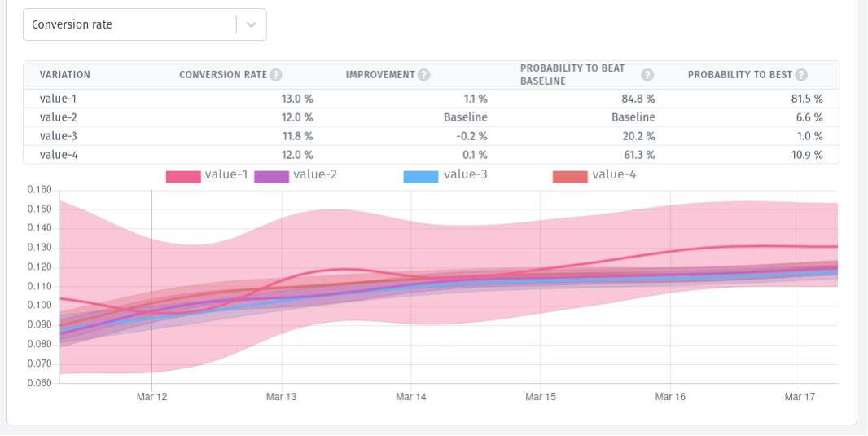
Task: Click the value-4 variation name in table
Action: (58, 155)
